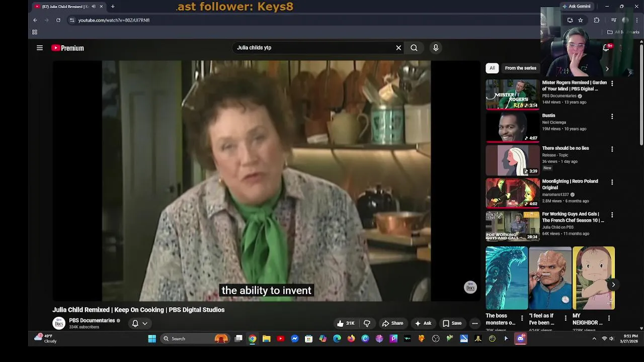The width and height of the screenshot is (644, 362).
Task: Save the video to a playlist
Action: (452, 323)
